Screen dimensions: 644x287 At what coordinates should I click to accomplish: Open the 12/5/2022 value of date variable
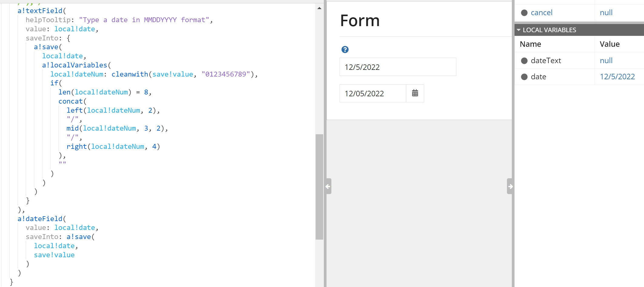tap(617, 77)
